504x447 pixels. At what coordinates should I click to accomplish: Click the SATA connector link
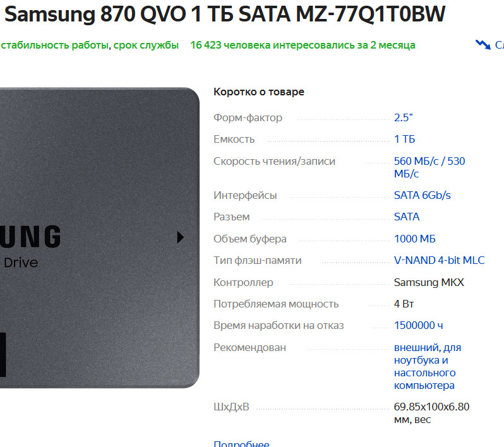pyautogui.click(x=407, y=217)
